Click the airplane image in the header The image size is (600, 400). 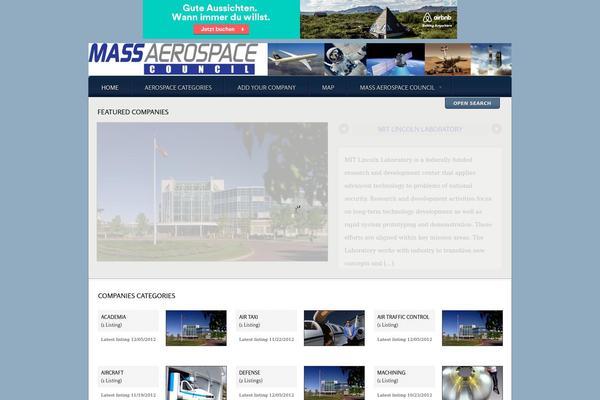pos(296,59)
